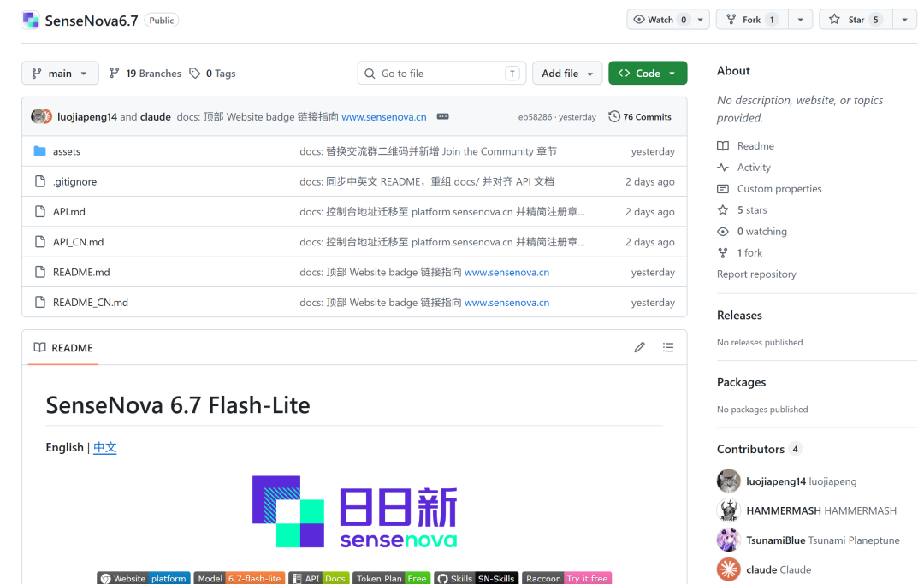Open the Fork options dropdown arrow
Image resolution: width=924 pixels, height=584 pixels.
click(x=800, y=20)
